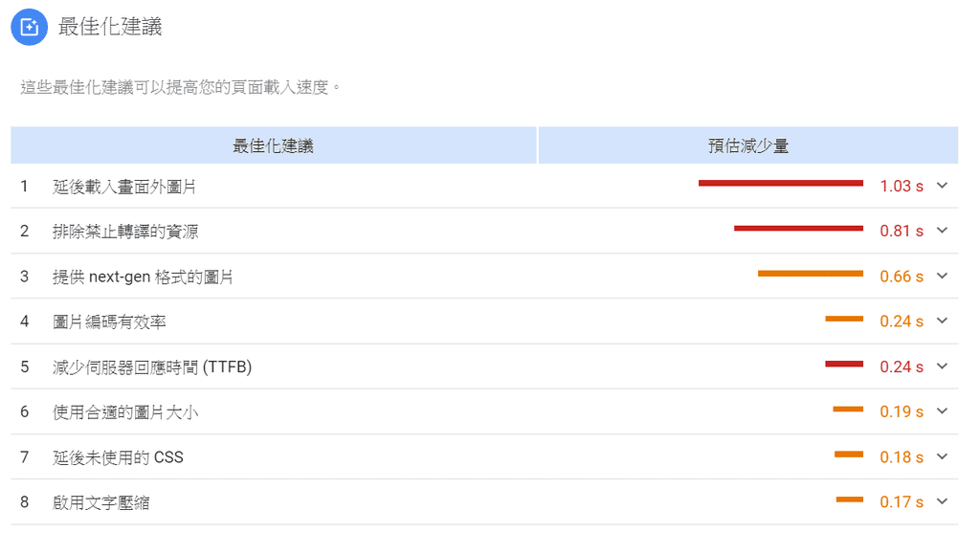Viewport: 980px width, 533px height.
Task: Select the 延後載入畫面外圖片 suggestion text
Action: click(x=124, y=187)
